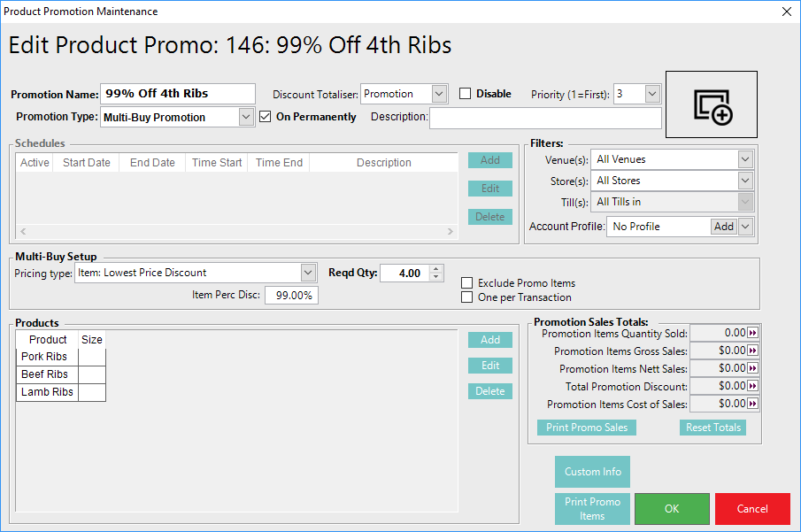
Task: Increase Reqd Qty with up arrow
Action: click(x=435, y=269)
